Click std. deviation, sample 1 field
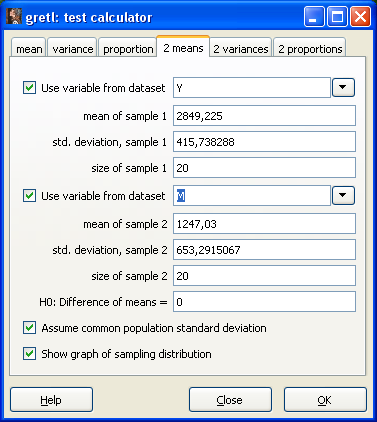The image size is (377, 422). coord(264,142)
